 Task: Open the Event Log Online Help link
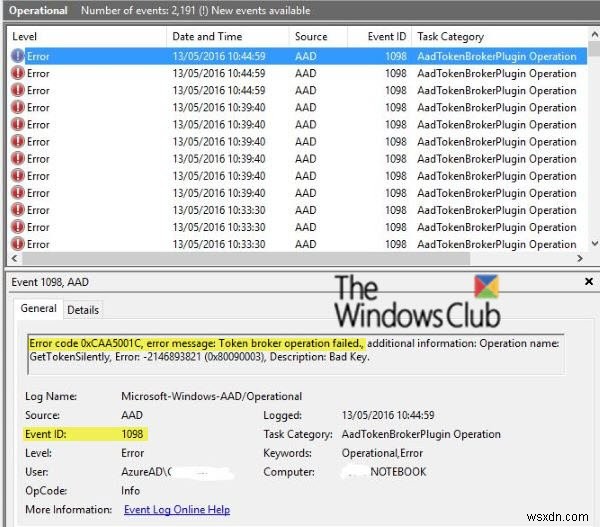[x=177, y=510]
